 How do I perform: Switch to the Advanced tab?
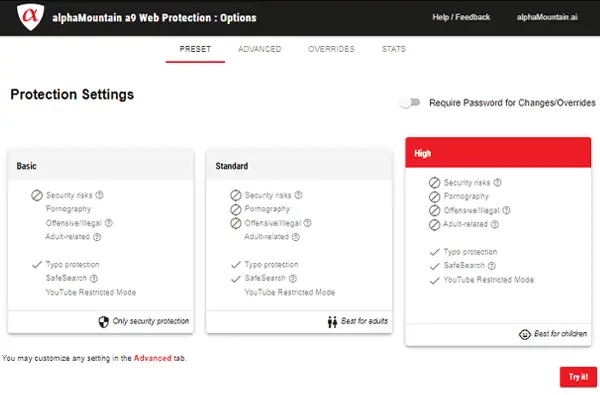click(x=259, y=49)
